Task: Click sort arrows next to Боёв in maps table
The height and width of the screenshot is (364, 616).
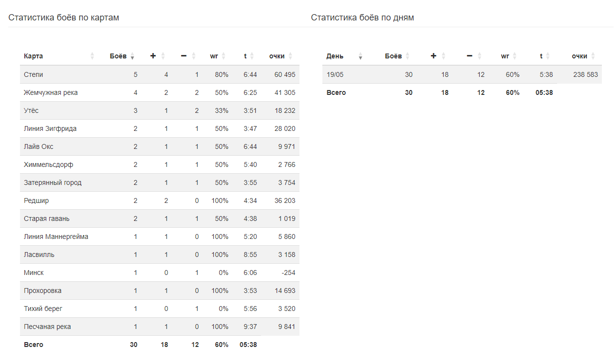Action: (132, 56)
